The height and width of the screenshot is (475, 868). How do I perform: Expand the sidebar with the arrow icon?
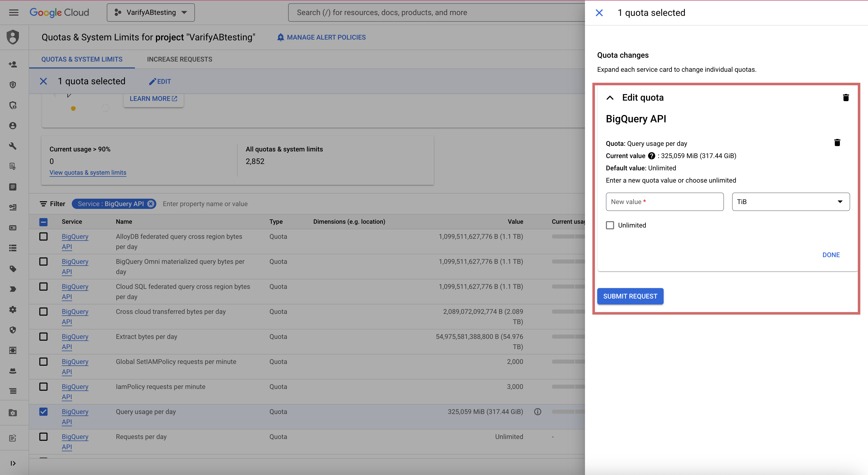click(x=13, y=463)
